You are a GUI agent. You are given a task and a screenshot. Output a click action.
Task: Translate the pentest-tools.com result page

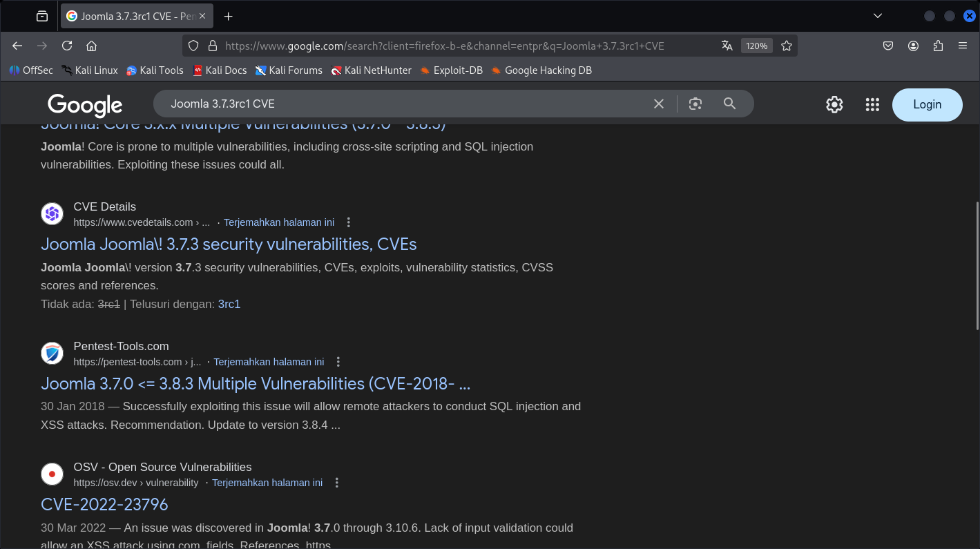coord(269,362)
